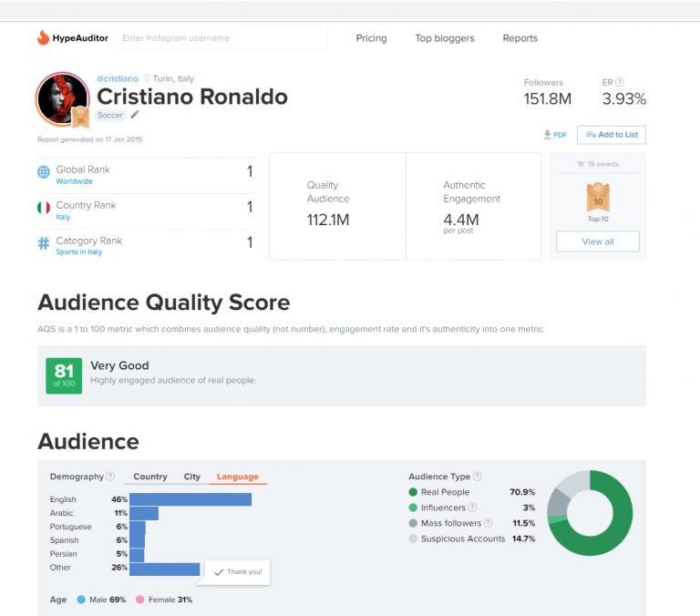Image resolution: width=700 pixels, height=616 pixels.
Task: Go to Reports in the navigation
Action: [x=520, y=38]
